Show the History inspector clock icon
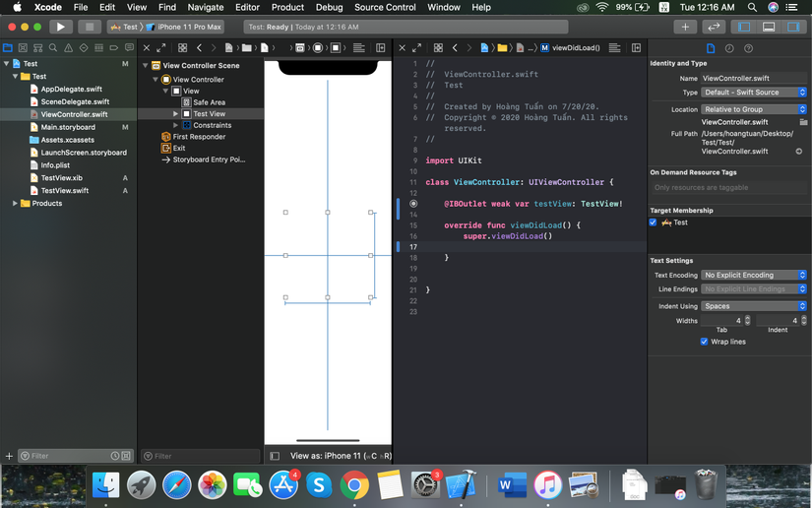This screenshot has height=508, width=812. (x=729, y=47)
